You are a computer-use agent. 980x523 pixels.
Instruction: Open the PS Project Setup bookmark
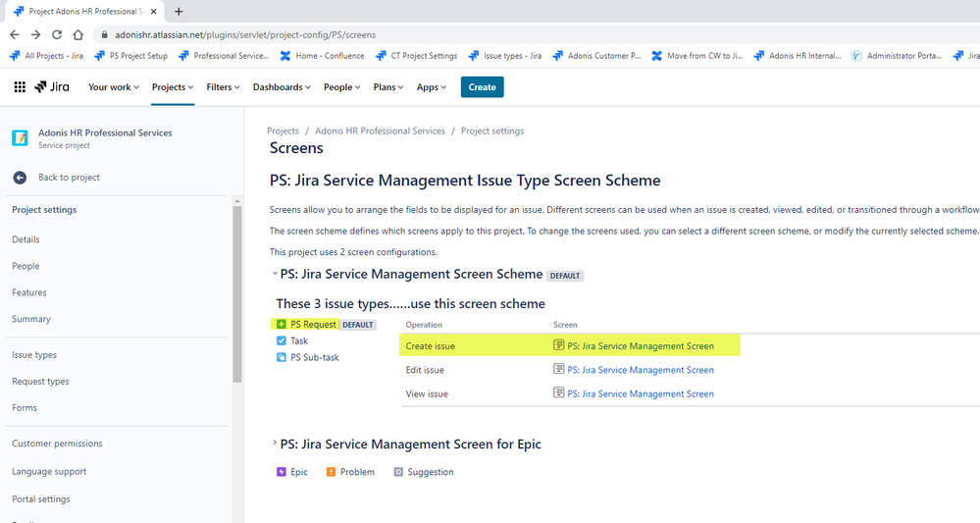point(131,56)
